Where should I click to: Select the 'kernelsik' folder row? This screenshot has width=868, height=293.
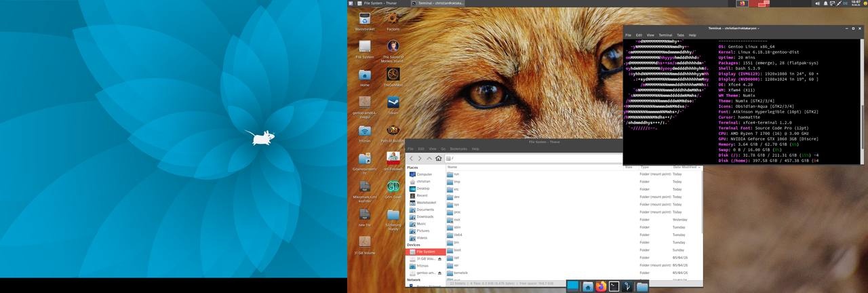pyautogui.click(x=574, y=273)
